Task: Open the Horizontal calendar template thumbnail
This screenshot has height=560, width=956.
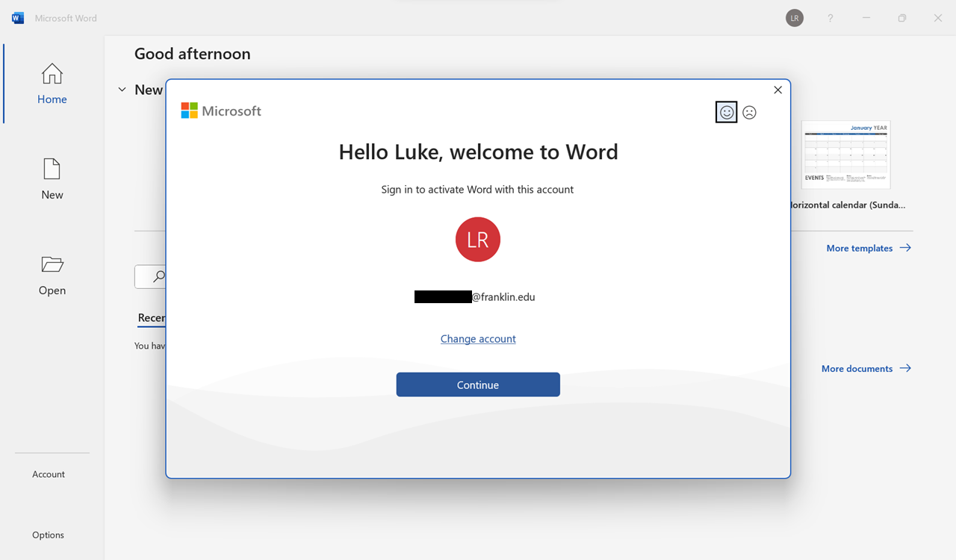Action: 846,155
